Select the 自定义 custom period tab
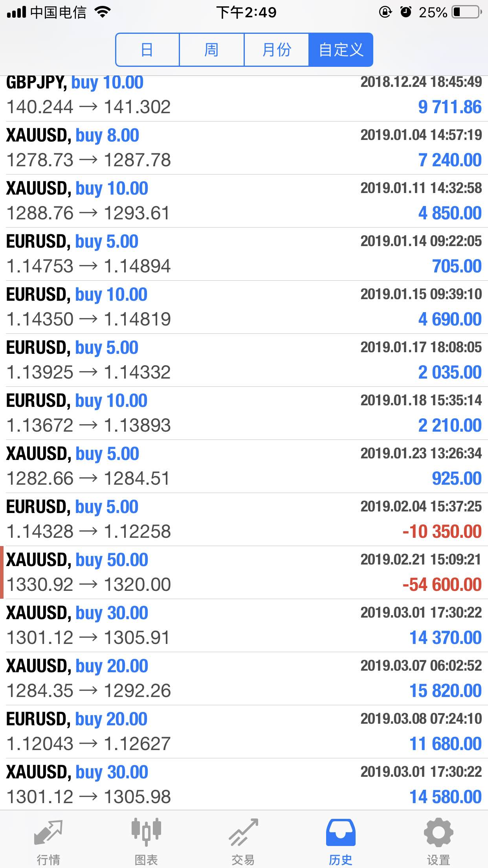 [x=341, y=50]
